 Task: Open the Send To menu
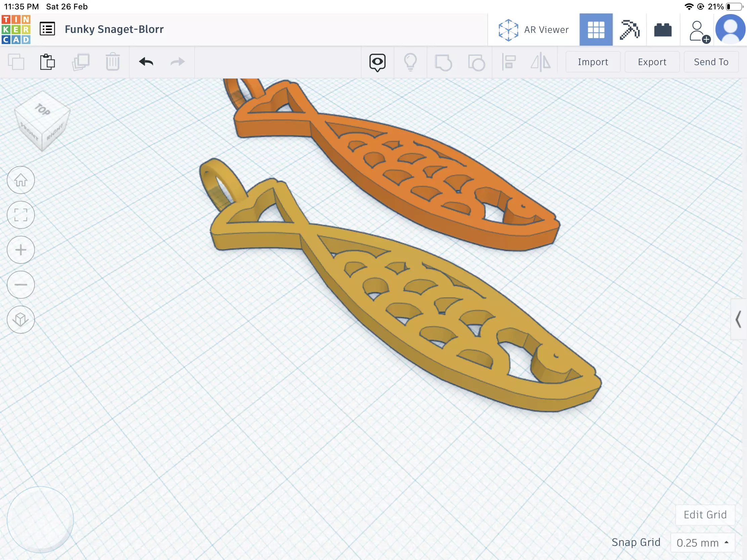click(x=711, y=62)
